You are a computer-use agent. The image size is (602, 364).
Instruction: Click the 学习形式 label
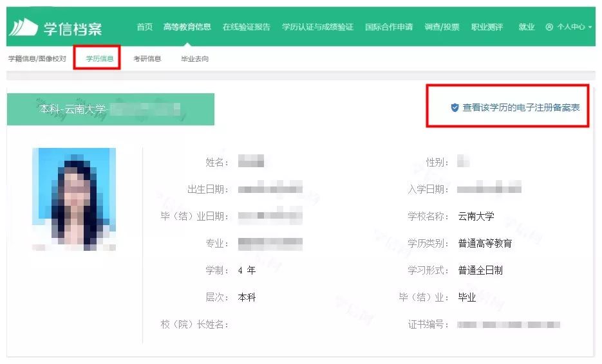[x=428, y=270]
